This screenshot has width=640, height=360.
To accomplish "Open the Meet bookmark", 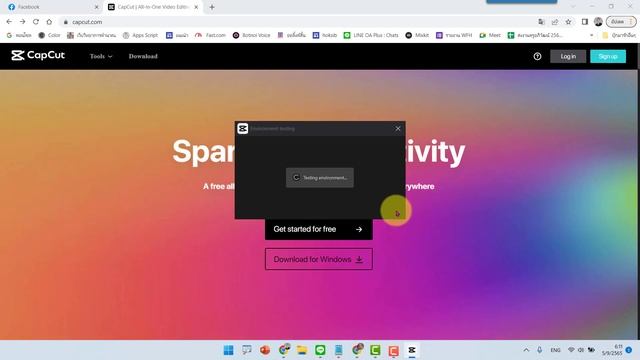I will click(490, 35).
